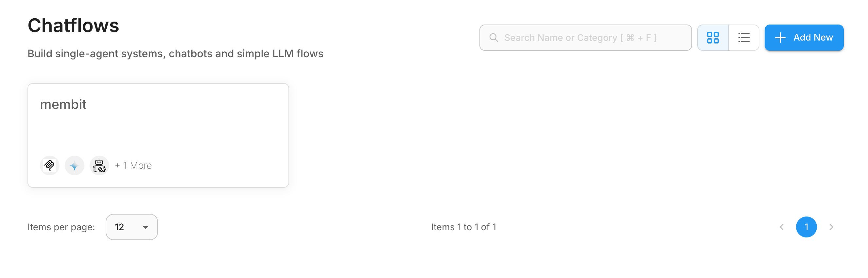
Task: Open the items per page dropdown
Action: tap(131, 227)
